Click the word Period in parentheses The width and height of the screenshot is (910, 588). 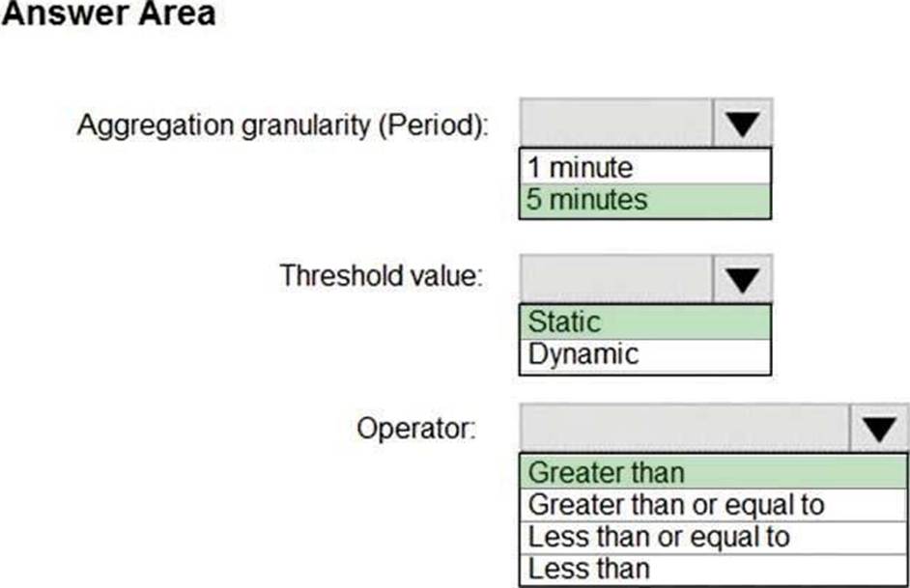tap(433, 126)
